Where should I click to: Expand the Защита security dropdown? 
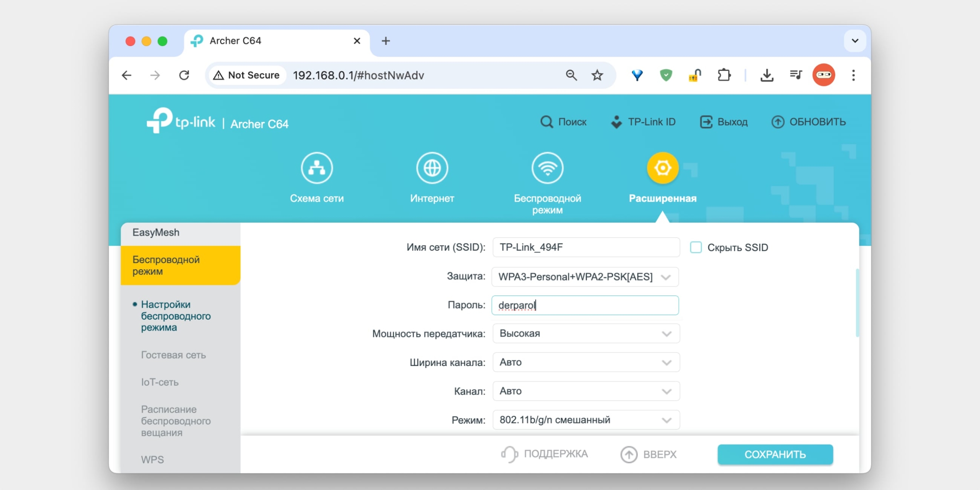[585, 277]
